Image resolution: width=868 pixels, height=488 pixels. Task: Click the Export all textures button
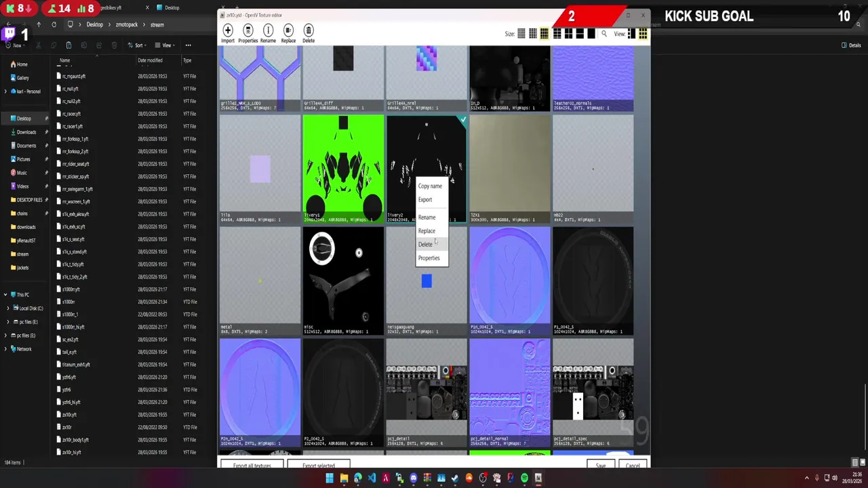point(252,465)
